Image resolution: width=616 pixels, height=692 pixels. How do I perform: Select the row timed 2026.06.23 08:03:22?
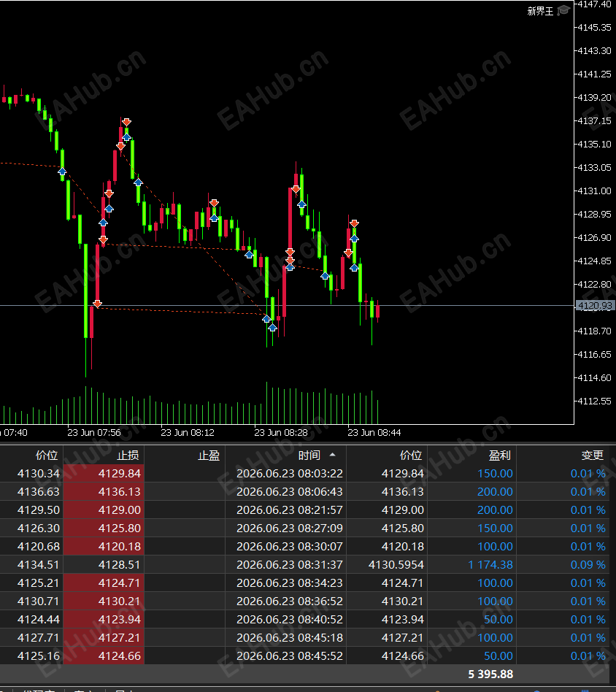(304, 474)
